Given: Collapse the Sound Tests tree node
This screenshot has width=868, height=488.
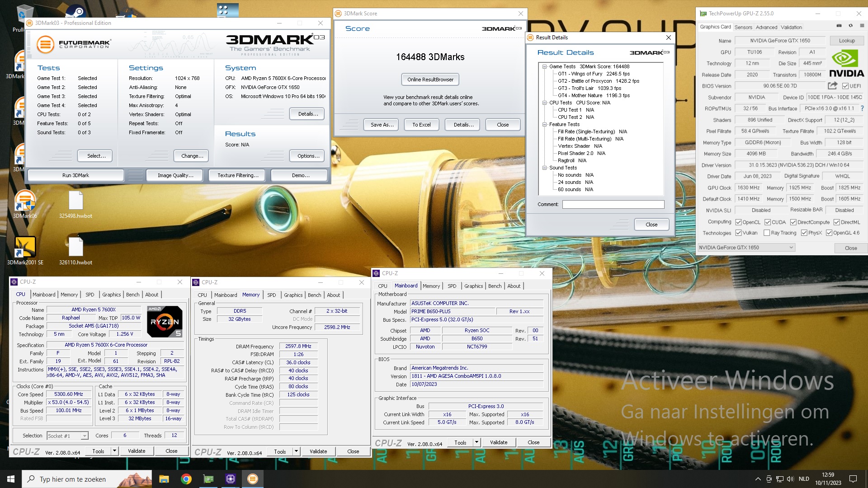Looking at the screenshot, I should (545, 168).
